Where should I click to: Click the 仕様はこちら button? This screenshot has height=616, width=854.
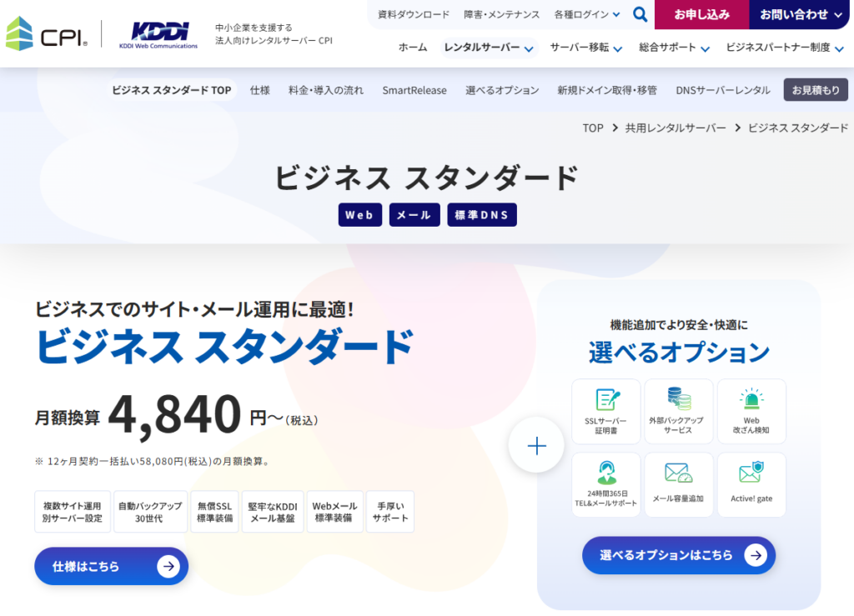click(x=111, y=567)
